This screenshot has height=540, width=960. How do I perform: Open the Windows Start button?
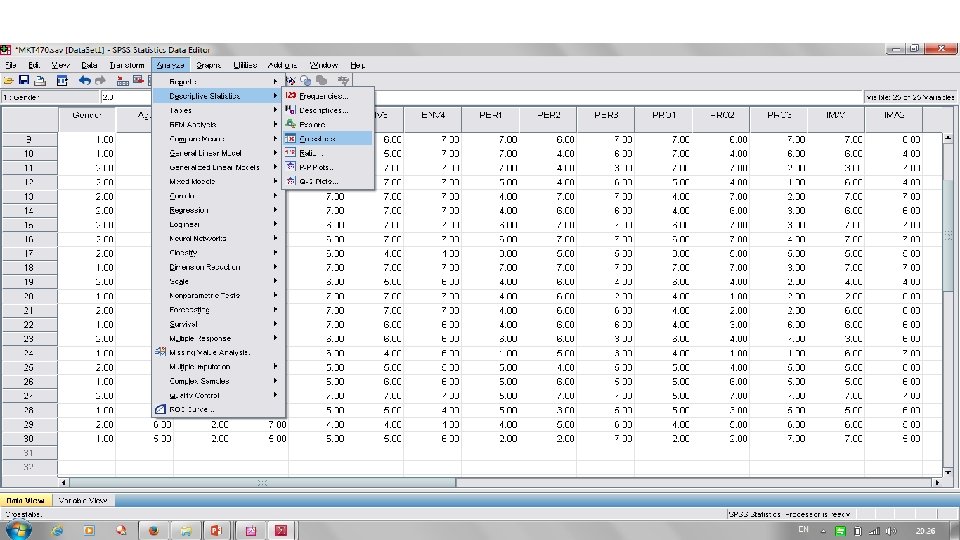point(18,530)
